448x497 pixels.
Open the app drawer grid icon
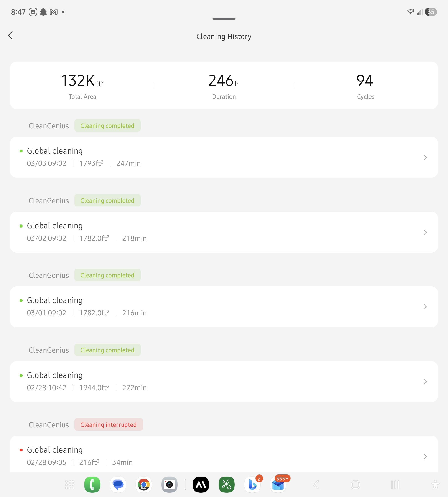click(x=70, y=485)
